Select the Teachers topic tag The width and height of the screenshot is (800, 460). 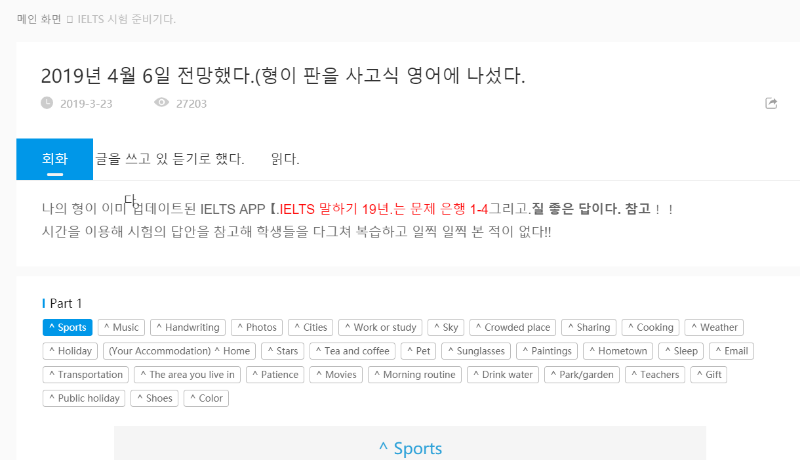(x=655, y=374)
